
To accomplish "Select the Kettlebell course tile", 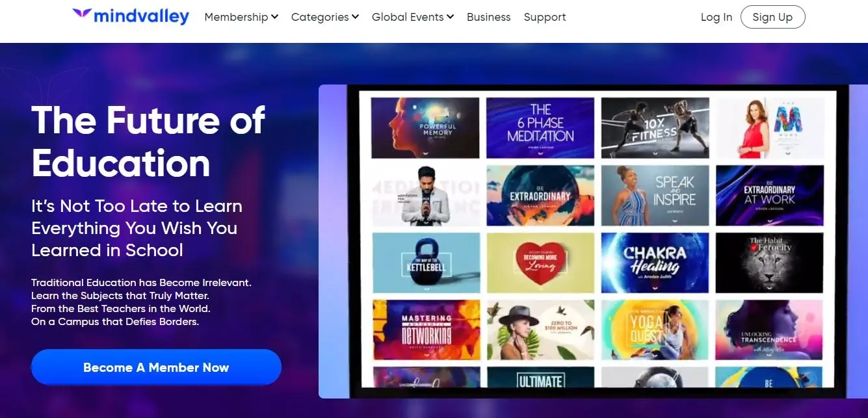I will click(426, 263).
